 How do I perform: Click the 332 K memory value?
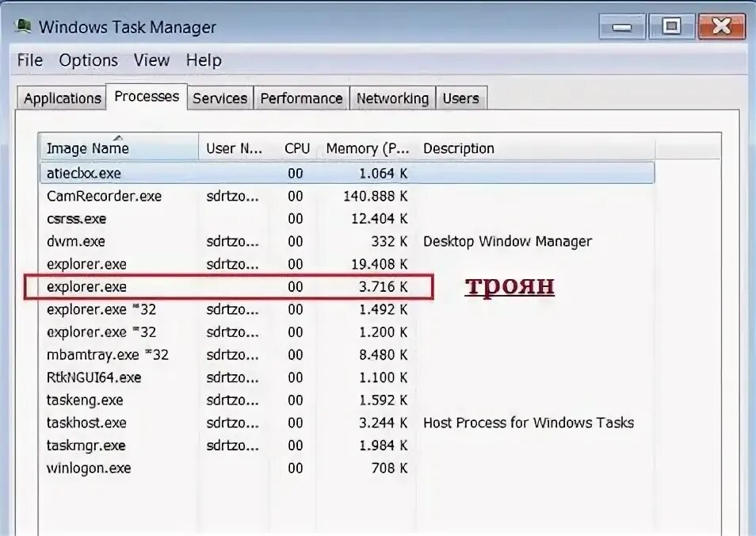point(390,242)
